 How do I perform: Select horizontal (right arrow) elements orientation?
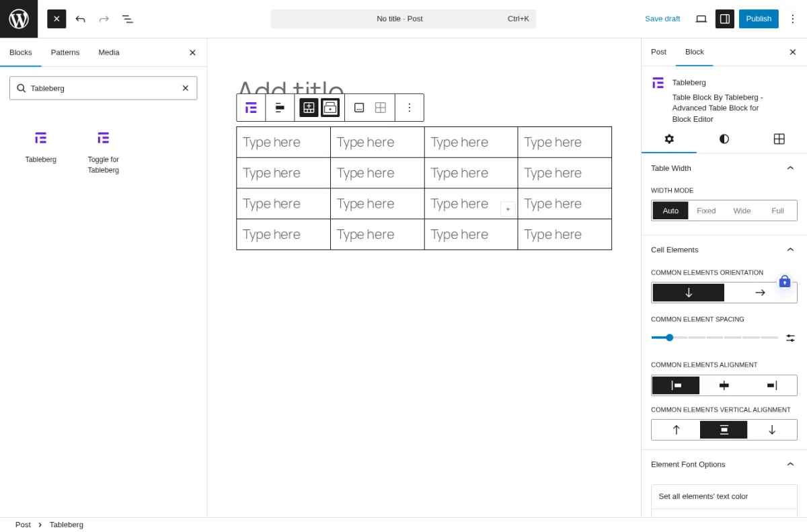[x=760, y=293]
